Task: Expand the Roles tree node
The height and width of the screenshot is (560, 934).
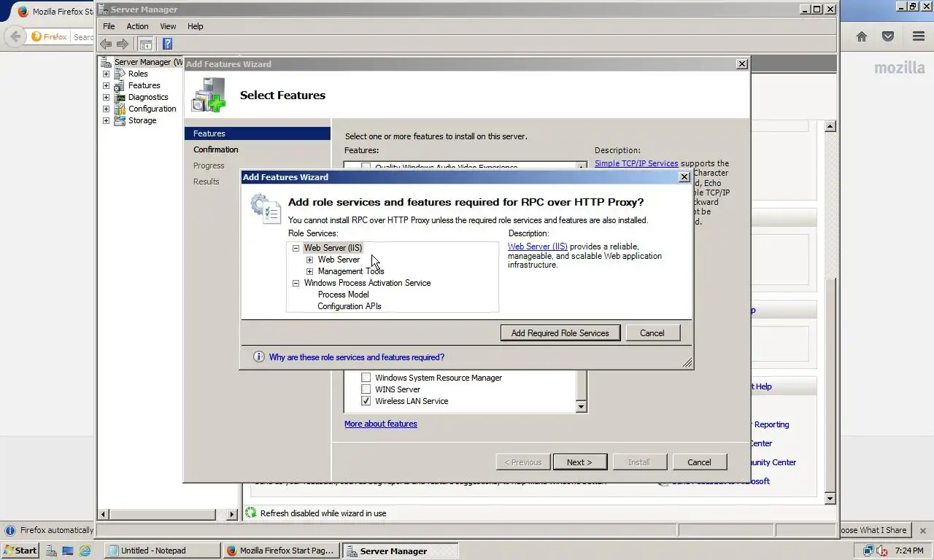Action: point(106,74)
